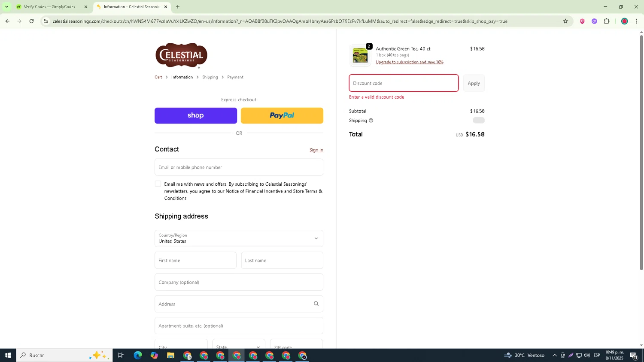The image size is (644, 362).
Task: Click the Celestial Seasonings logo
Action: (x=182, y=55)
